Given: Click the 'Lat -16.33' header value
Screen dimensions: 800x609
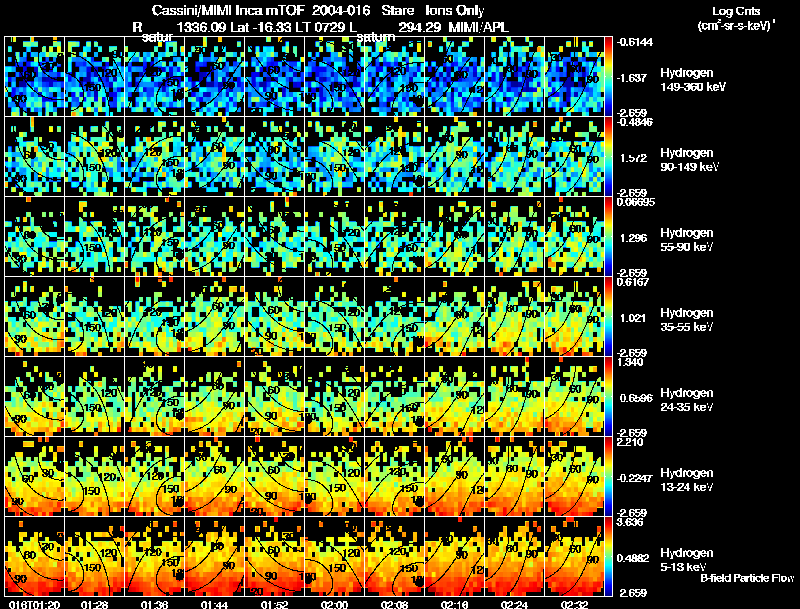Looking at the screenshot, I should point(263,27).
